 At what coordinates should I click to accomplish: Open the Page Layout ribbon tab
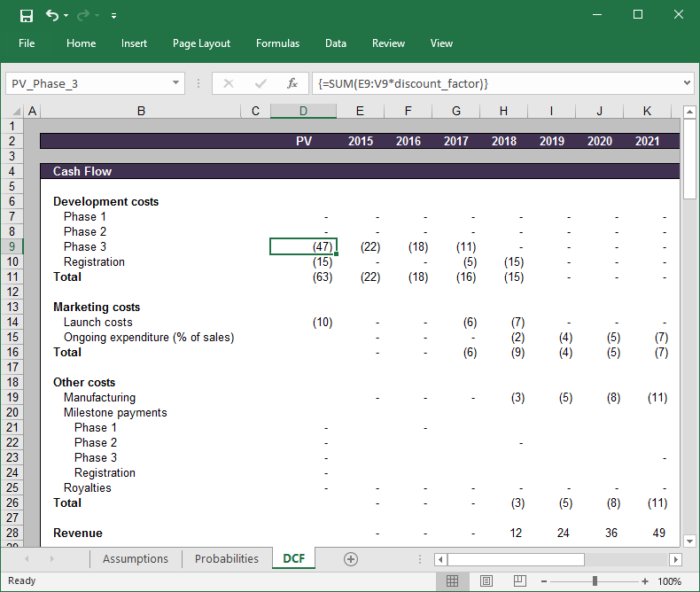pyautogui.click(x=201, y=43)
